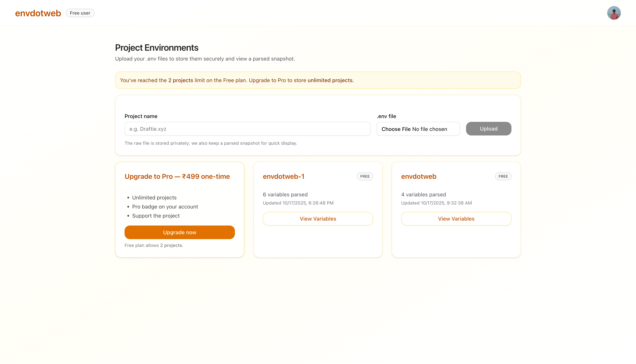Click the envdotweb project title

pyautogui.click(x=419, y=176)
